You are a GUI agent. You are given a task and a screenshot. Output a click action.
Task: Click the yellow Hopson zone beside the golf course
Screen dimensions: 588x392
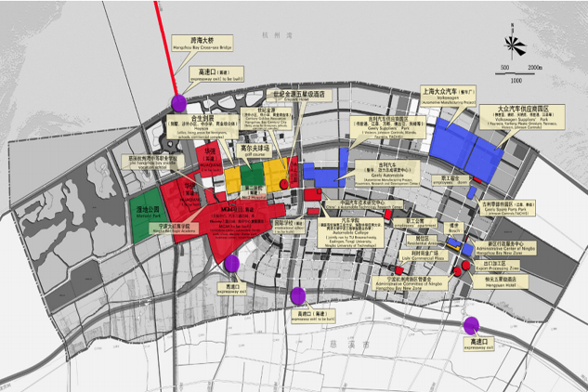pyautogui.click(x=232, y=180)
